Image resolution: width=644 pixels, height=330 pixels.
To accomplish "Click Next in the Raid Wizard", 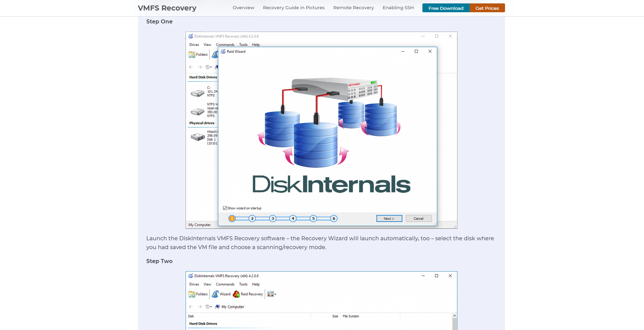I will 389,219.
